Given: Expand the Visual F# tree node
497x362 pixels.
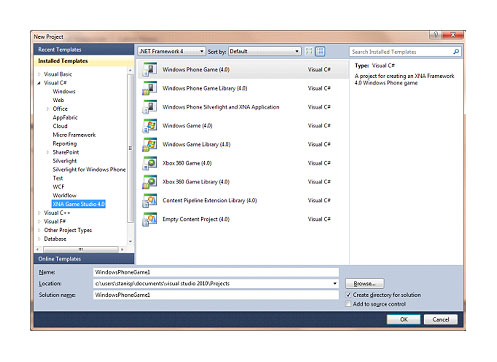Looking at the screenshot, I should (39, 221).
